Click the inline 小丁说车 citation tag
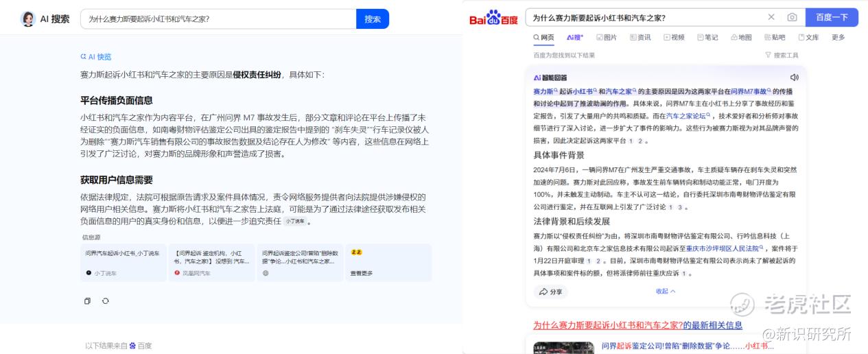The height and width of the screenshot is (354, 868). pyautogui.click(x=296, y=222)
